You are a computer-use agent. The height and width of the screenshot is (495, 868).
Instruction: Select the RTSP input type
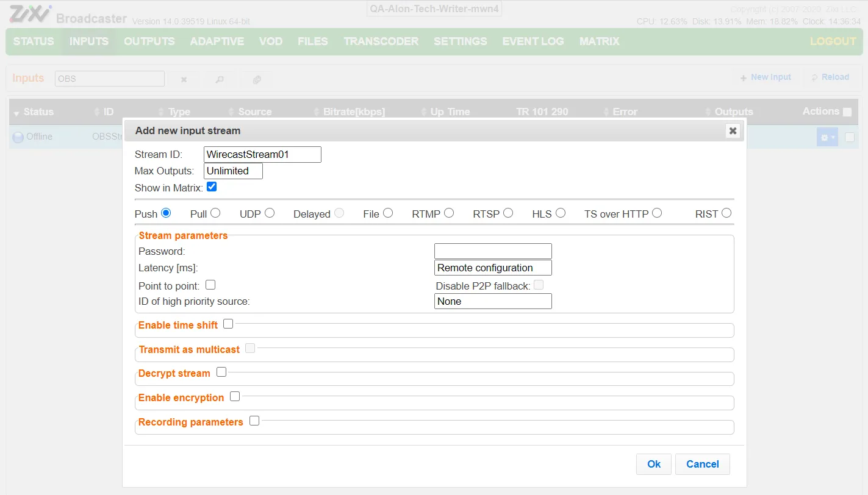[x=508, y=213]
